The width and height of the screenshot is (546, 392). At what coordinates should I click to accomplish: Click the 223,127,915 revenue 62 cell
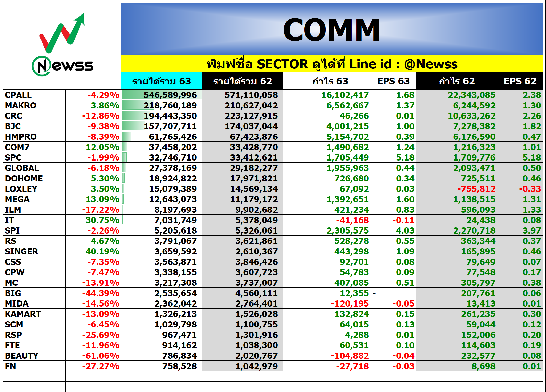click(243, 116)
